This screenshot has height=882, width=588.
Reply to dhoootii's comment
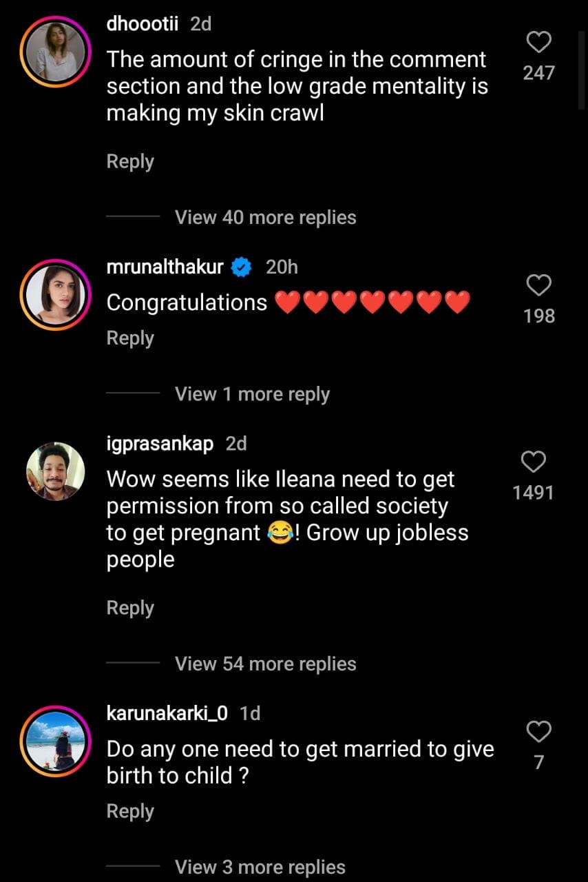tap(130, 162)
